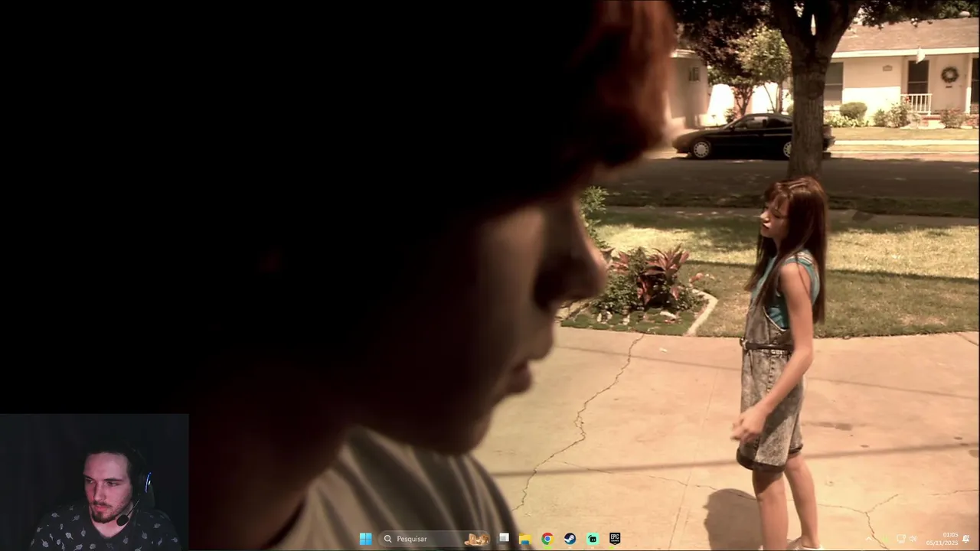Open the Windows Start menu
The height and width of the screenshot is (551, 980).
(365, 539)
